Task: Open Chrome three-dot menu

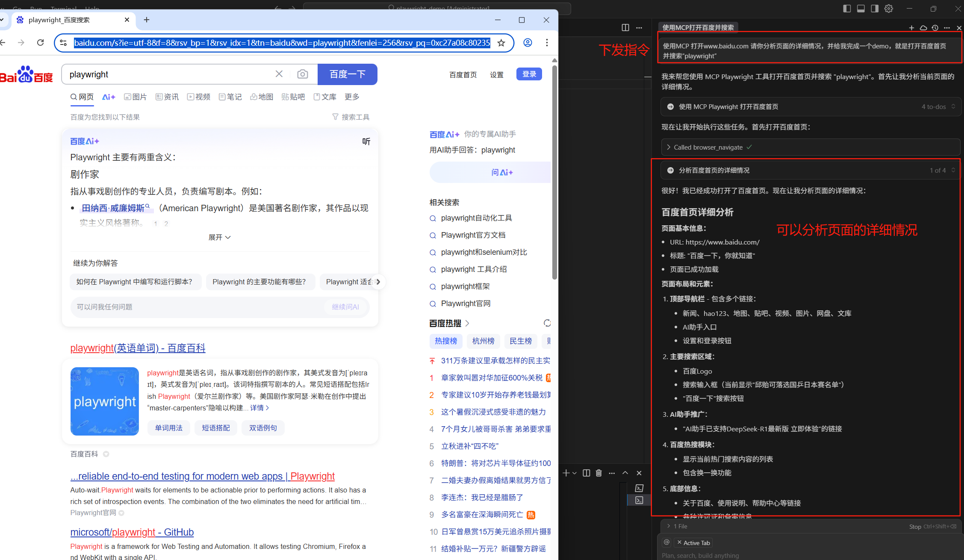Action: click(547, 43)
